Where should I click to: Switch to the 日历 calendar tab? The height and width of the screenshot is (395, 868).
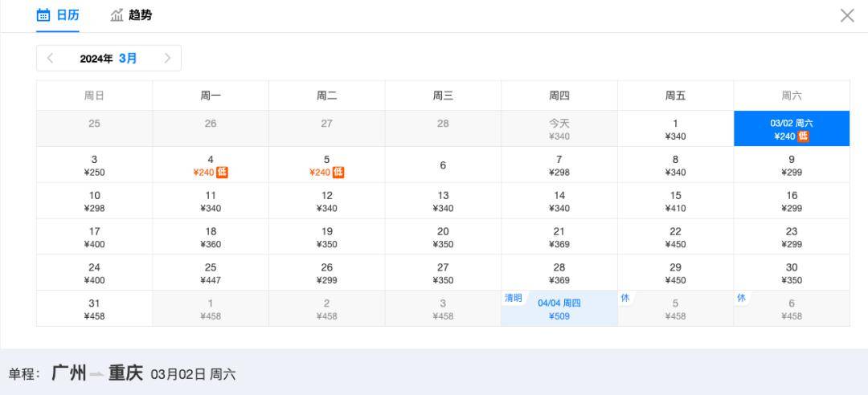tap(58, 15)
